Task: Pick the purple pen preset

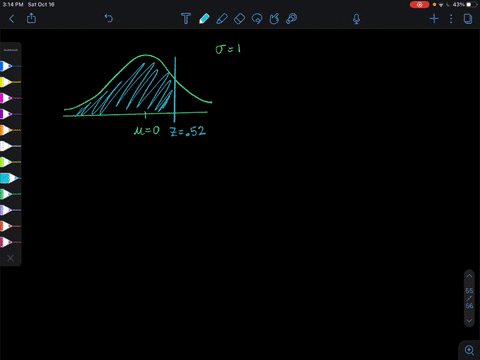Action: click(10, 114)
